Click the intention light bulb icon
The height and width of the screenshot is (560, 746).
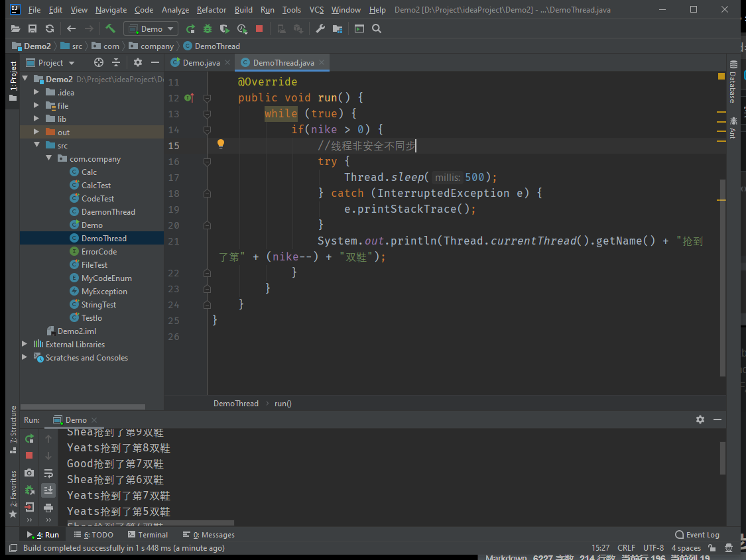pyautogui.click(x=221, y=144)
